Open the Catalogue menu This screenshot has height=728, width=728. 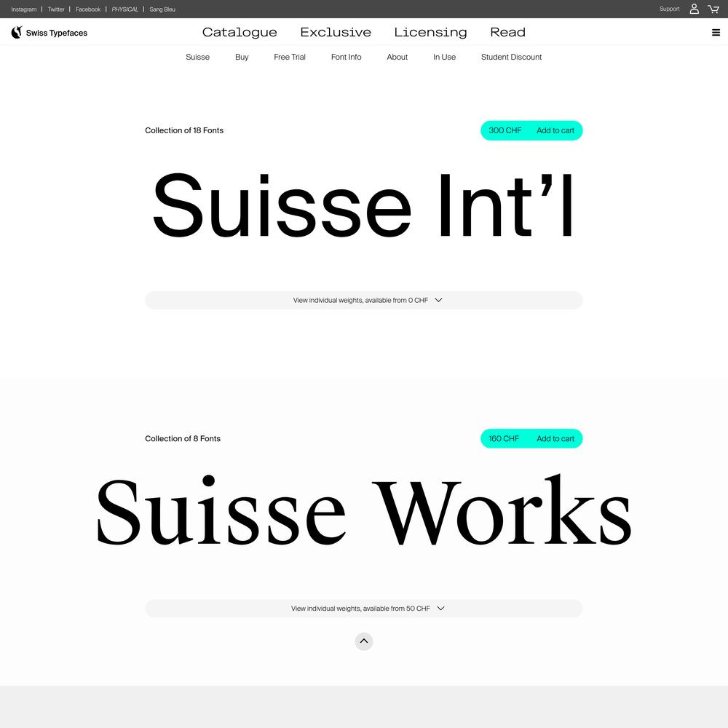(240, 32)
